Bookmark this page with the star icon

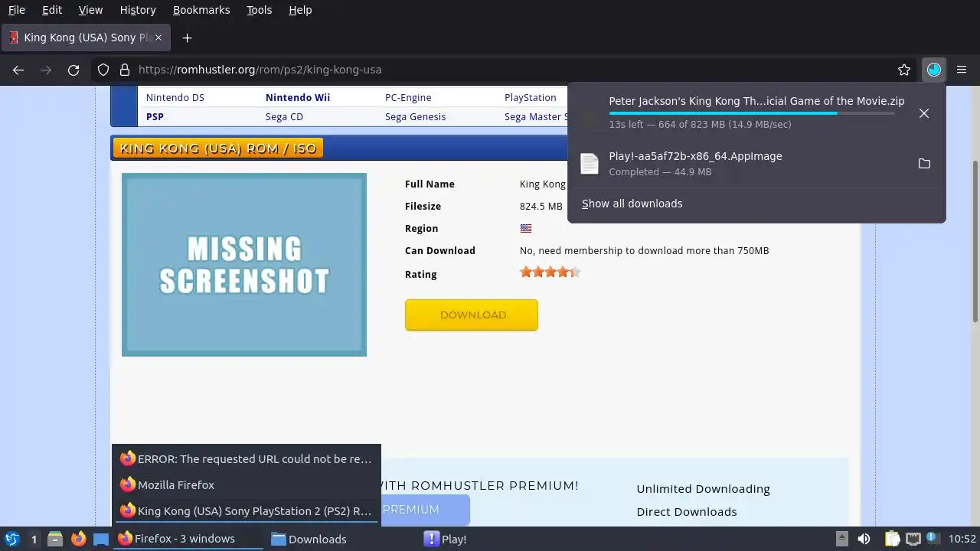coord(904,70)
